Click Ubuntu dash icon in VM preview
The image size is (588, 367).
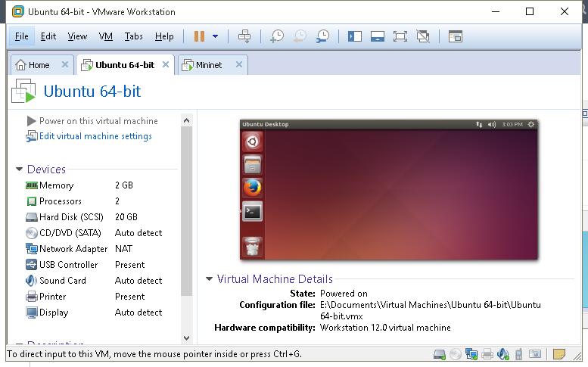coord(252,142)
